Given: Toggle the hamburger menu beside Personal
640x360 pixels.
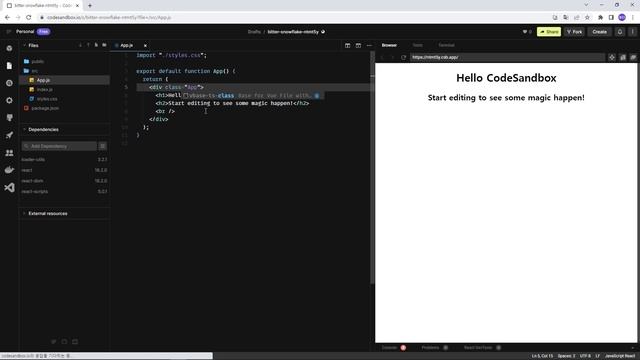Looking at the screenshot, I should pos(8,31).
